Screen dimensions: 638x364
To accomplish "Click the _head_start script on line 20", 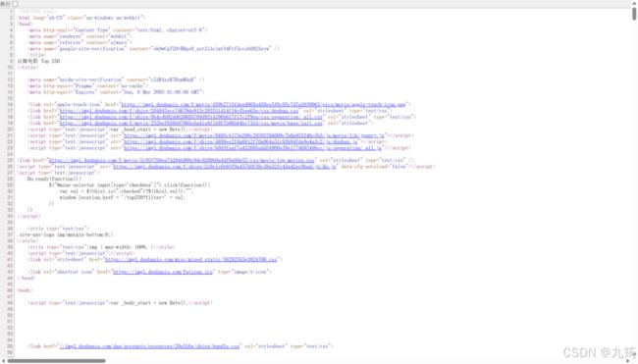I will [x=119, y=130].
